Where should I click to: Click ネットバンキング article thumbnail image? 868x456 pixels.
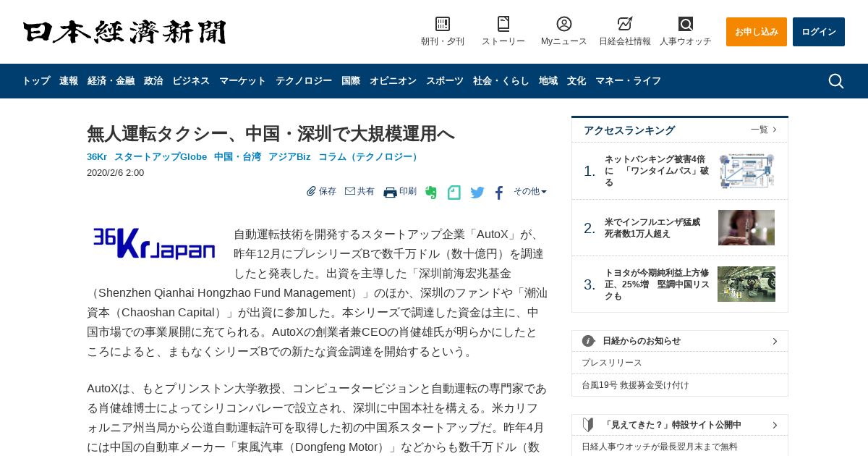746,171
